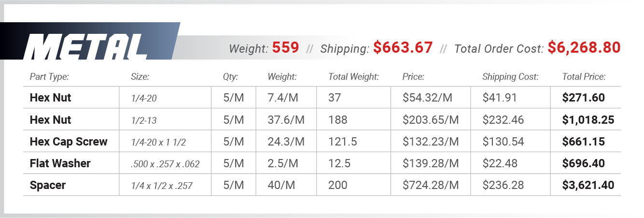Click the 1/2-13 hex nut size cell
The image size is (644, 218).
(x=145, y=120)
